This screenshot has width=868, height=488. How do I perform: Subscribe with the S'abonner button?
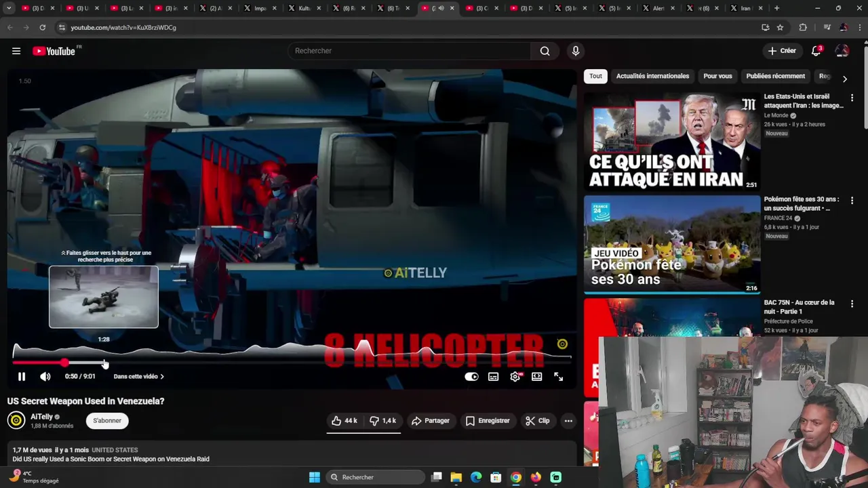pos(107,421)
